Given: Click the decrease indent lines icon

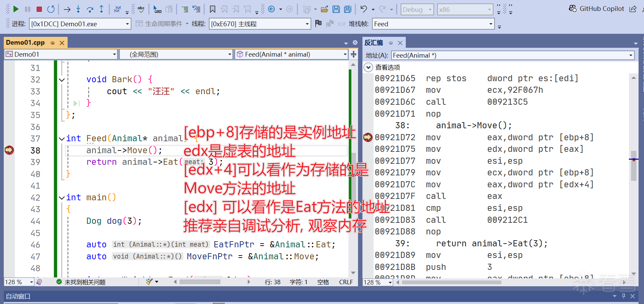Looking at the screenshot, I should click(x=185, y=9).
